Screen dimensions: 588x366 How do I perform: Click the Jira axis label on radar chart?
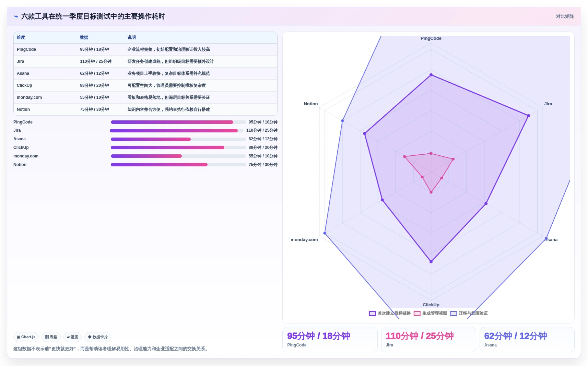point(548,104)
